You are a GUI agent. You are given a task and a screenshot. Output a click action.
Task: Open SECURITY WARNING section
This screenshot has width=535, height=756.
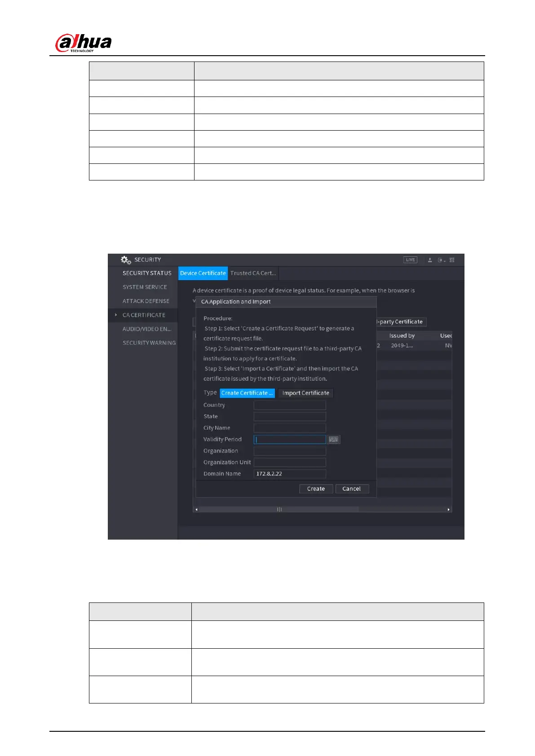coord(149,343)
